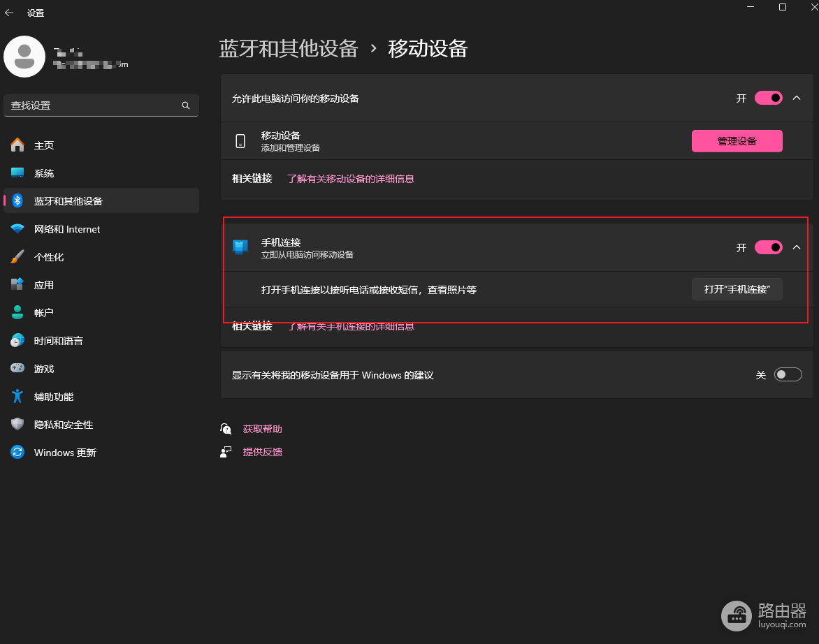Click the Privacy shield icon
This screenshot has height=644, width=819.
(17, 424)
